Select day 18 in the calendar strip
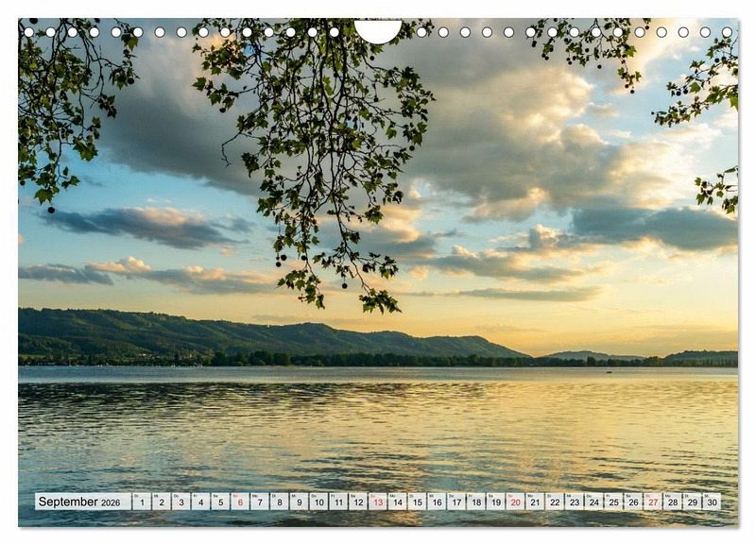This screenshot has width=756, height=545. (x=476, y=502)
